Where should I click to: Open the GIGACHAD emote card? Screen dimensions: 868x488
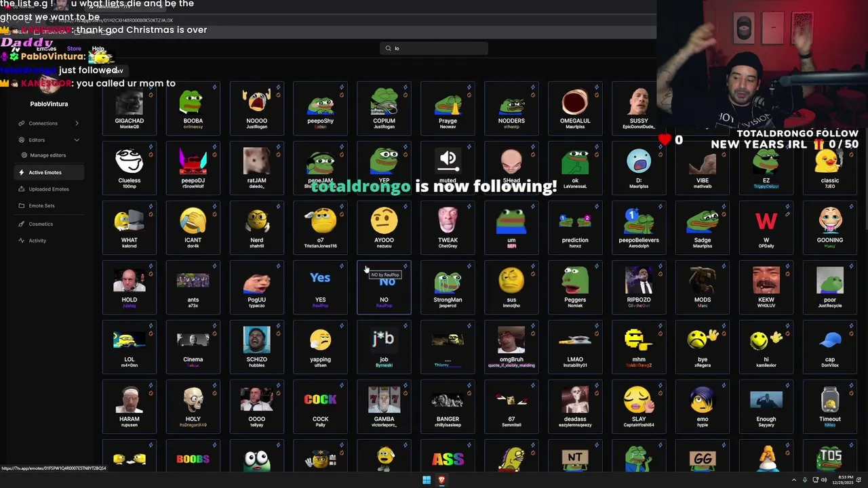[x=130, y=107]
